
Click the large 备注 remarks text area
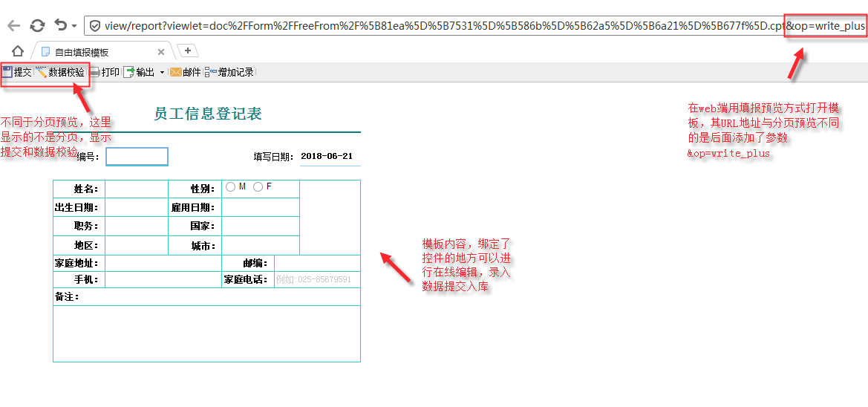pos(206,333)
